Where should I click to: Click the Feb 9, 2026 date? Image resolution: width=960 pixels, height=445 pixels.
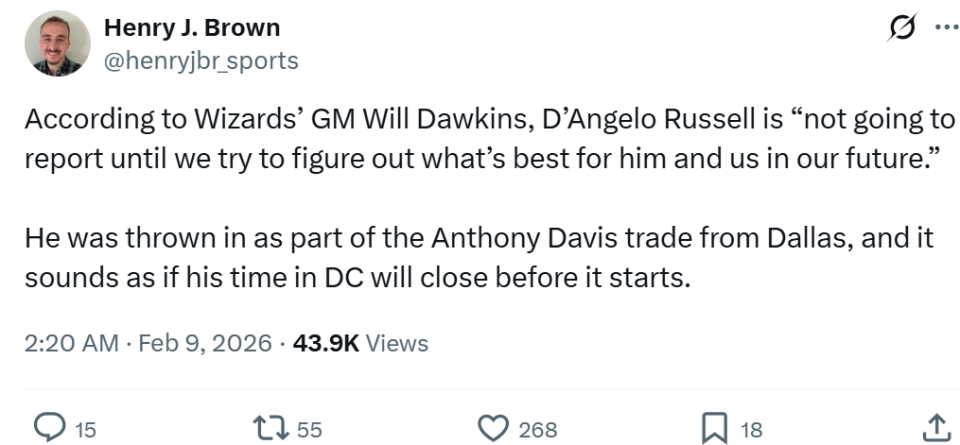coord(205,343)
